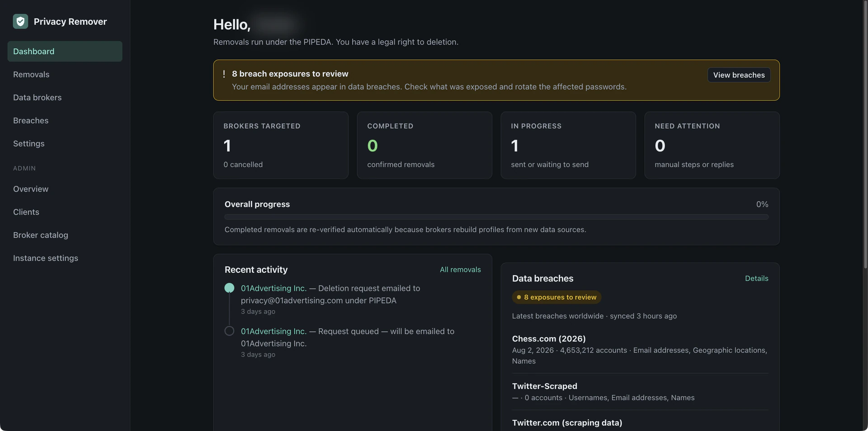The height and width of the screenshot is (431, 868).
Task: Click the Brokers Targeted stat card
Action: pyautogui.click(x=281, y=145)
